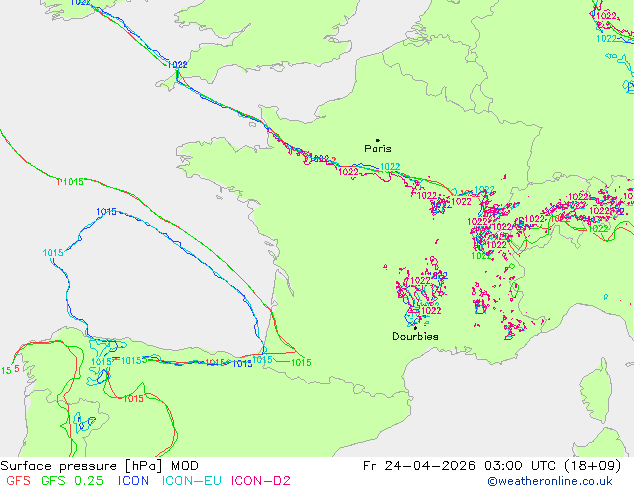The image size is (634, 490).
Task: Select the magenta 'ICON-D2' legend label
Action: pyautogui.click(x=261, y=481)
